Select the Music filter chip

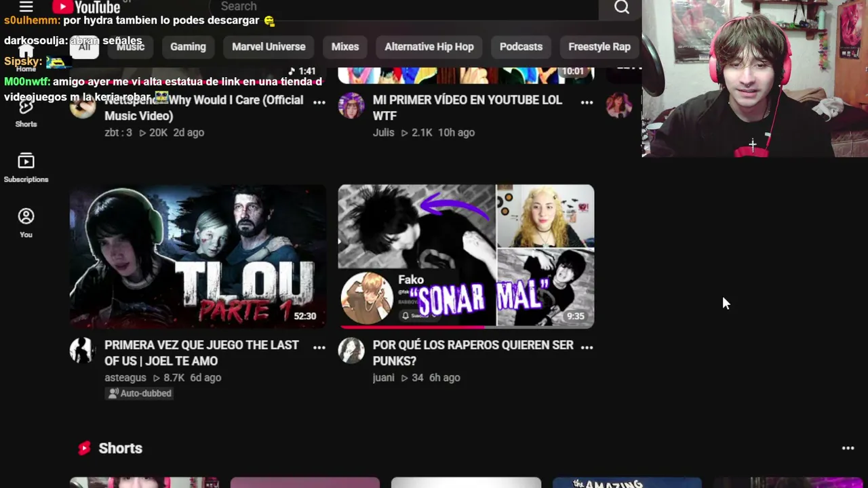(130, 47)
